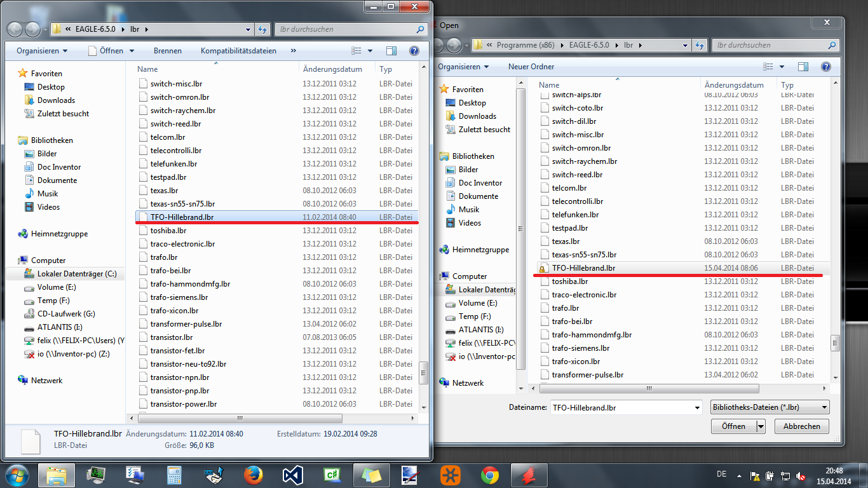Click Neuer Ordner in Open dialog
The width and height of the screenshot is (868, 488).
tap(531, 67)
